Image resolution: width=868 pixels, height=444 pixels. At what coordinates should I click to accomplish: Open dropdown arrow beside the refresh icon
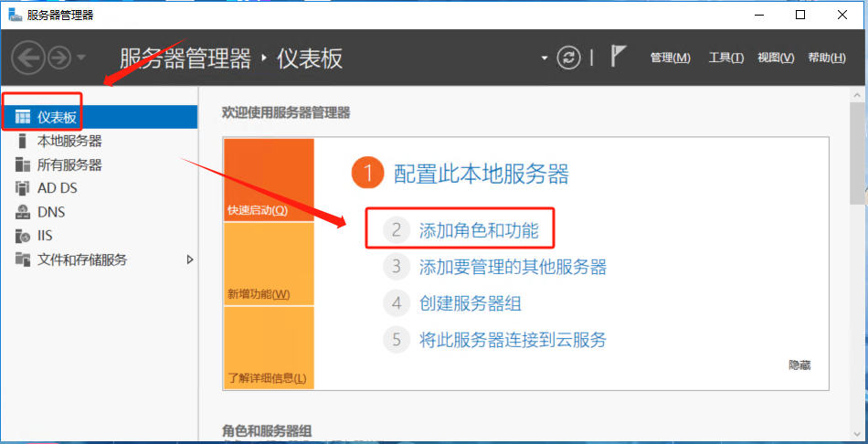click(x=545, y=58)
